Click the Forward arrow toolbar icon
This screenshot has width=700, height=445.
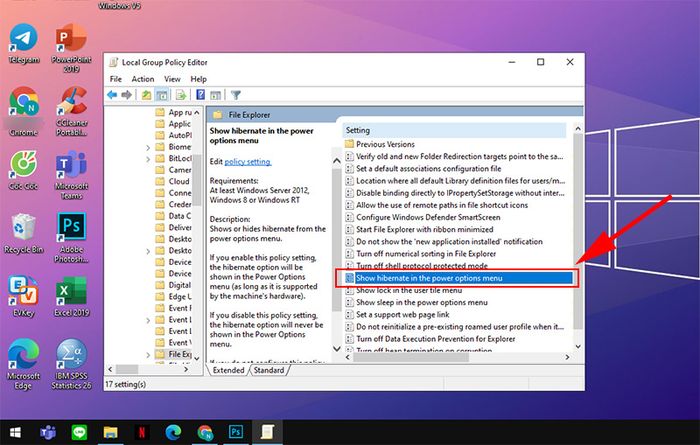126,95
